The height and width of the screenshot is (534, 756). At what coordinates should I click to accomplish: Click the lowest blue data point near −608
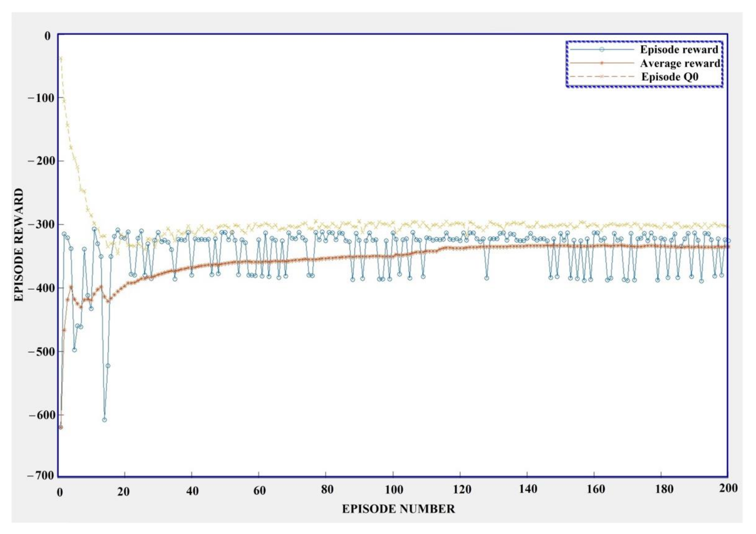(104, 420)
